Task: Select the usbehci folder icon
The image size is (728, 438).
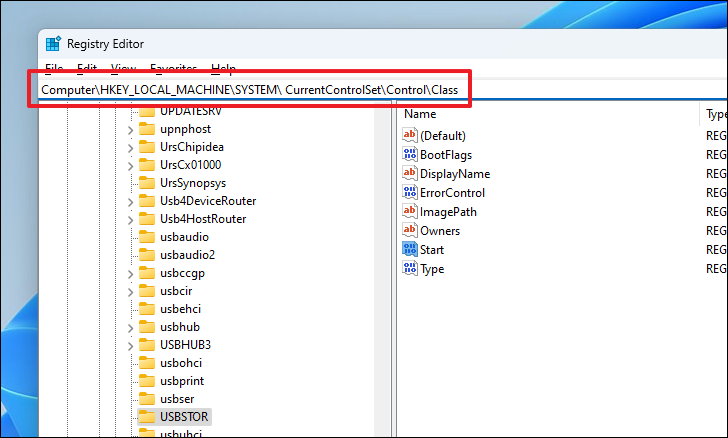Action: pyautogui.click(x=147, y=309)
